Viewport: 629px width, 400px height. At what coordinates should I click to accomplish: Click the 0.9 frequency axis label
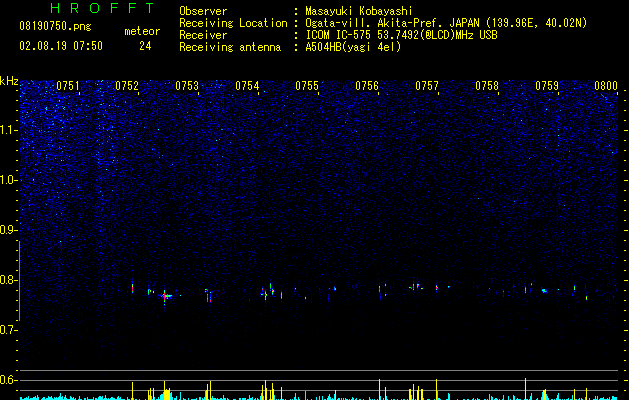click(x=8, y=230)
